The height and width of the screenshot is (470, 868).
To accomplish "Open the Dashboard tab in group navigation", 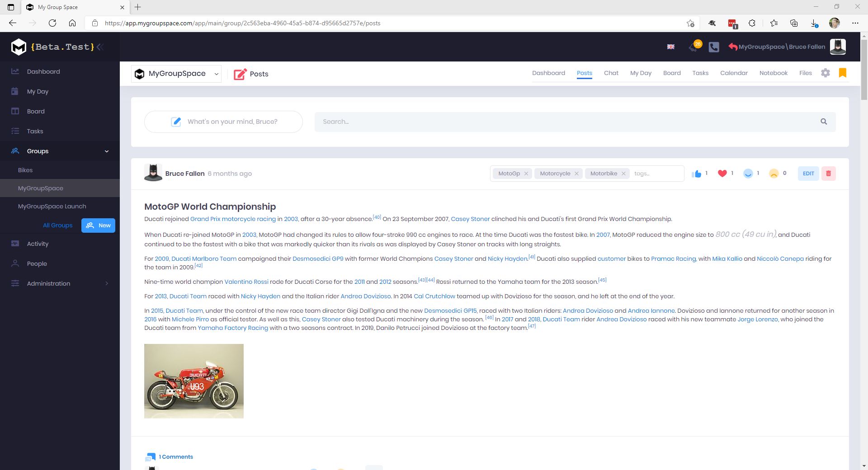I will [x=548, y=73].
